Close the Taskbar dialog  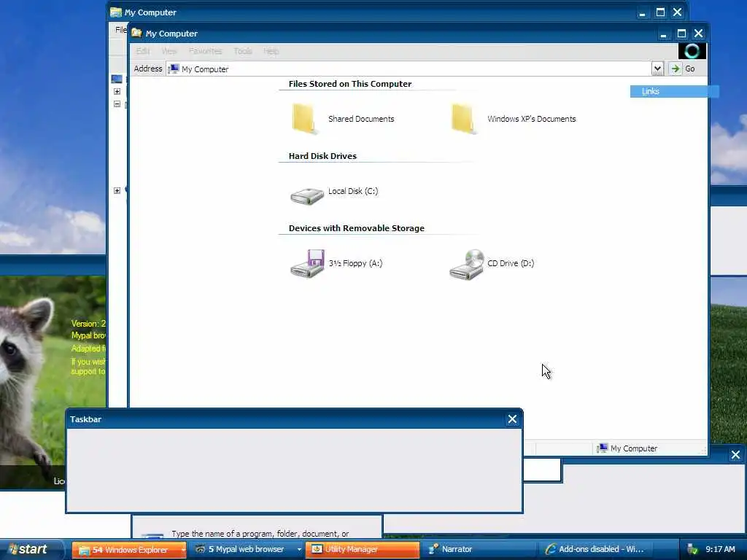(x=513, y=419)
